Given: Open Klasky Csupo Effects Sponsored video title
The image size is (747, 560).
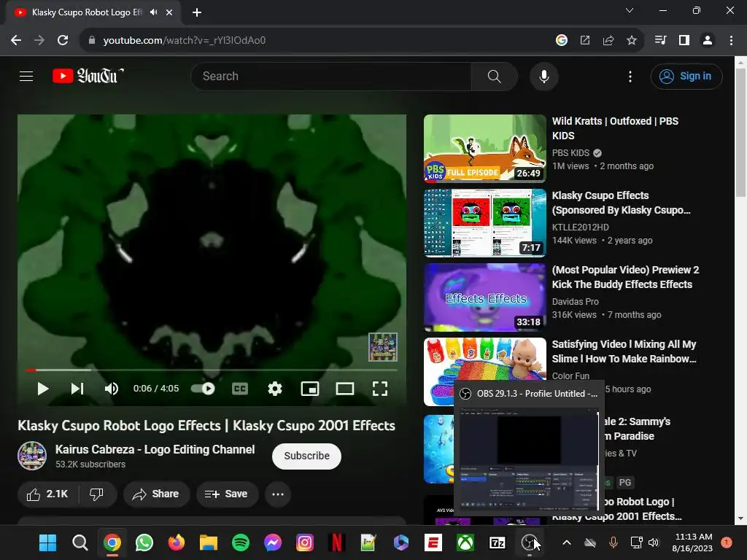Looking at the screenshot, I should (x=621, y=203).
